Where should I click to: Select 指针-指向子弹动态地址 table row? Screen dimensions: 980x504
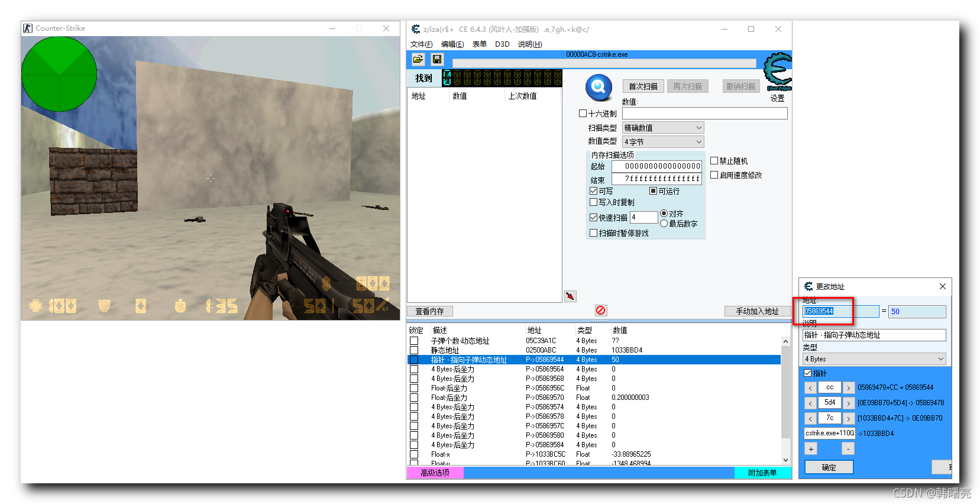pyautogui.click(x=594, y=360)
